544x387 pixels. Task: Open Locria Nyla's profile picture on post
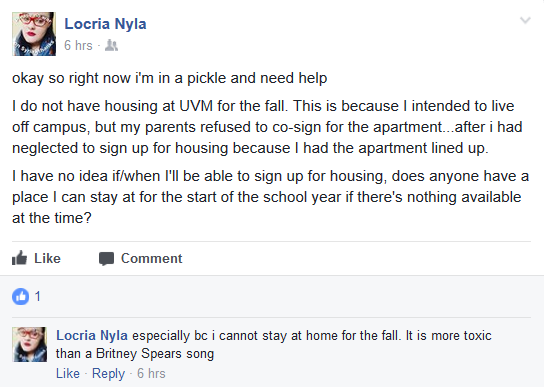pyautogui.click(x=34, y=34)
